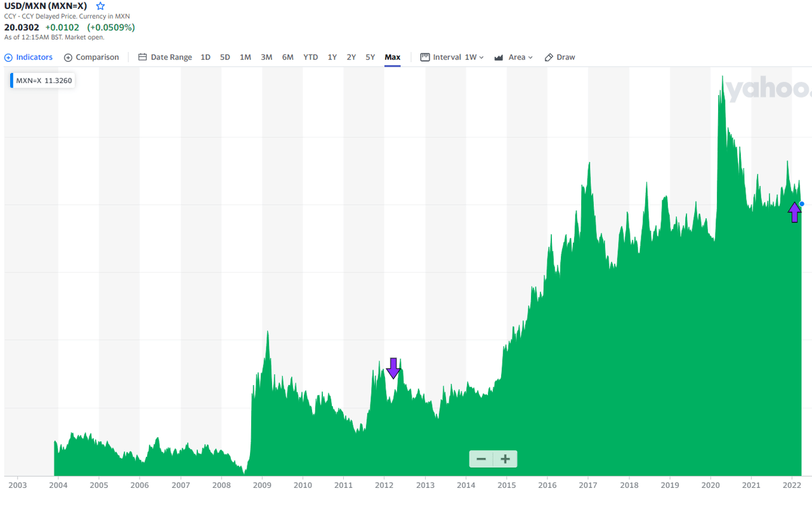Click the 20.0302 price value
This screenshot has height=510, width=812.
[x=22, y=27]
